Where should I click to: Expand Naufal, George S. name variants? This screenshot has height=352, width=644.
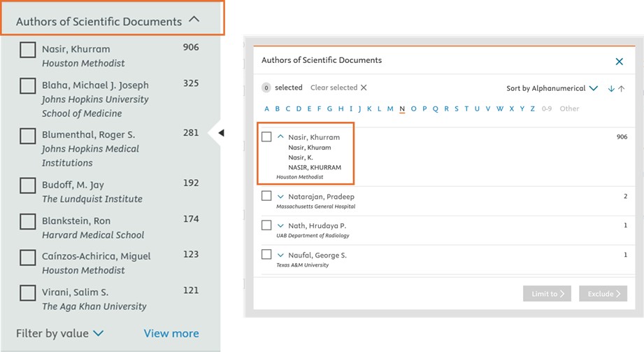(280, 255)
